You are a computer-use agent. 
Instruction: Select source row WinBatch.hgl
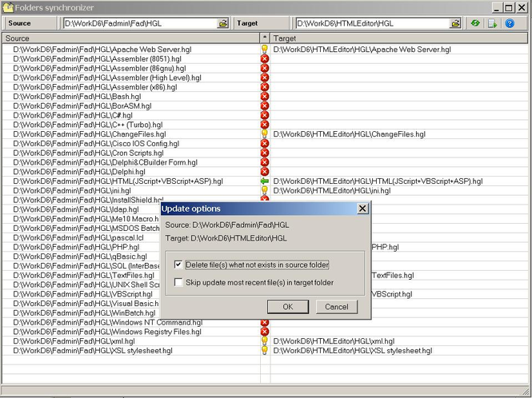coord(84,313)
